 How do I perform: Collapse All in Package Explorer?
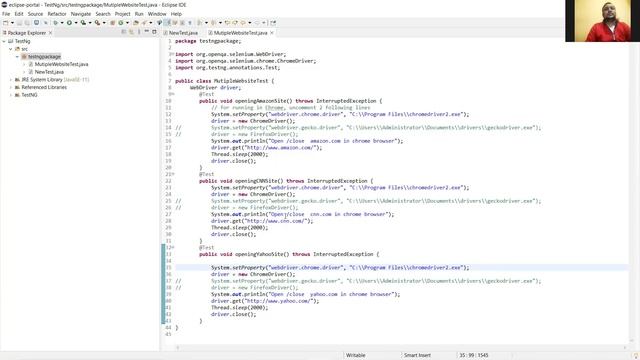pos(124,32)
